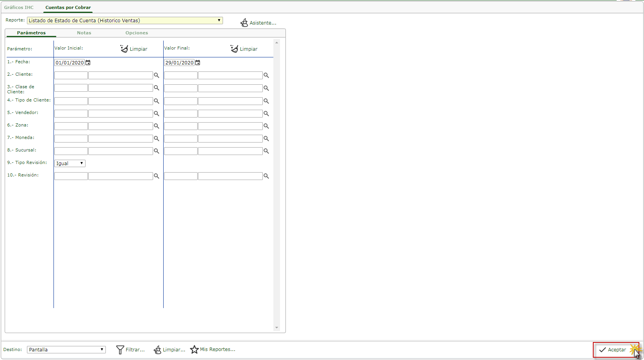Open the Gráficos IHC tab
Viewport: 644px width, 360px height.
(19, 7)
